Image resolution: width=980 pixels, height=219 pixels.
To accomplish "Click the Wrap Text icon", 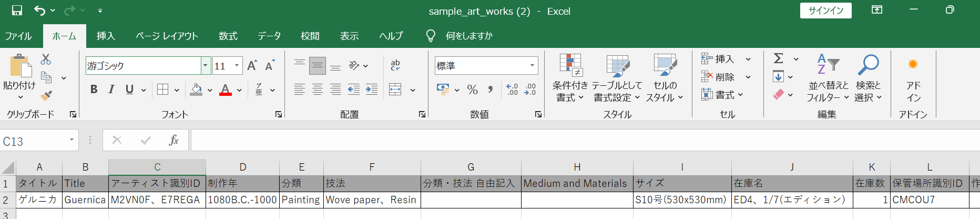I will point(395,65).
